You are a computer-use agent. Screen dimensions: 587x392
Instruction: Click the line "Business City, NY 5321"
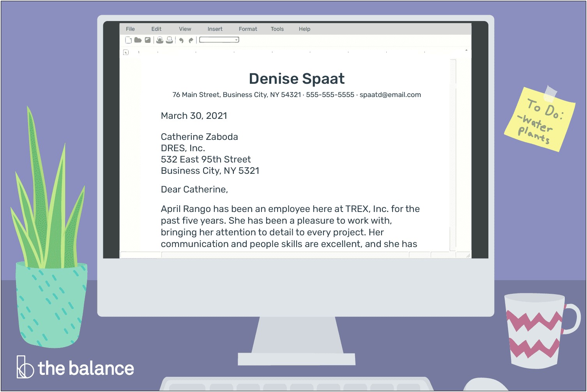tap(210, 171)
